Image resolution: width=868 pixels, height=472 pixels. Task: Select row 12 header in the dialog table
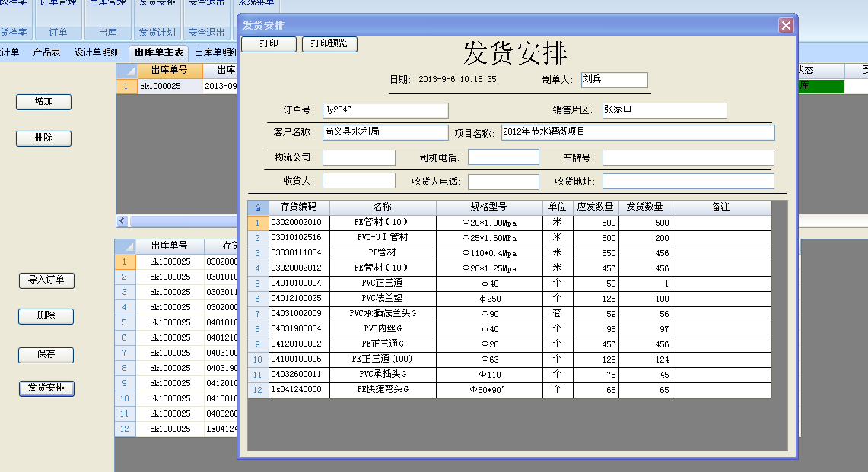[258, 390]
